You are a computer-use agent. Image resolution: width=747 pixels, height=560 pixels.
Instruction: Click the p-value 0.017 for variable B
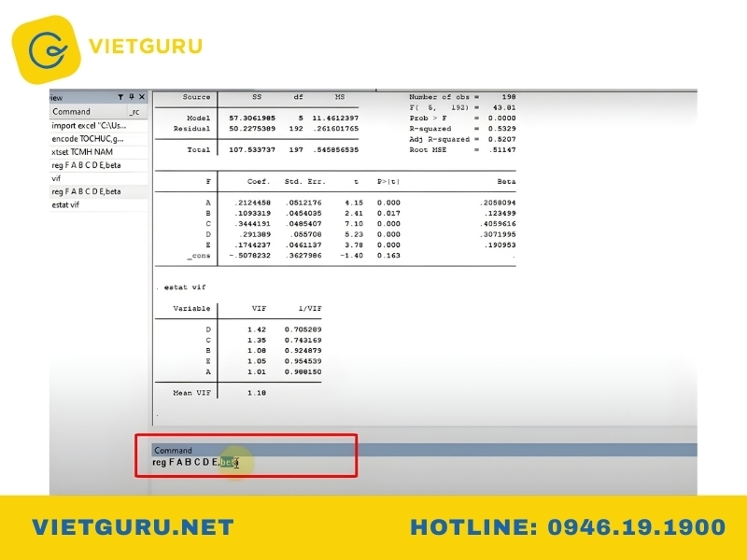(x=388, y=214)
